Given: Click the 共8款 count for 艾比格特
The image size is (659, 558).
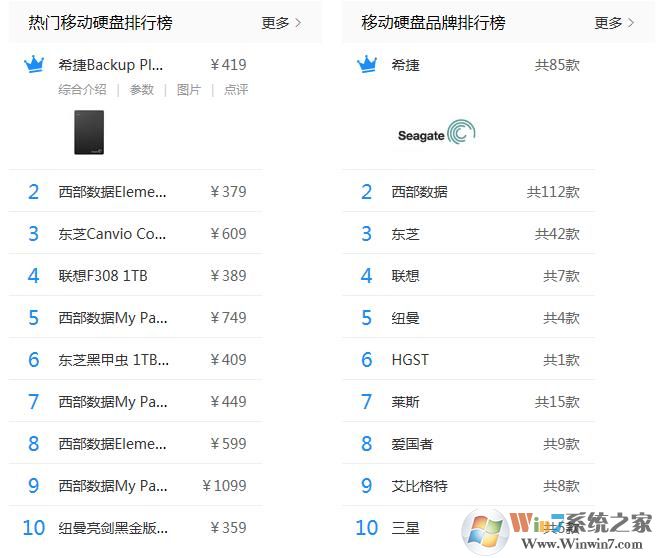Looking at the screenshot, I should 561,486.
